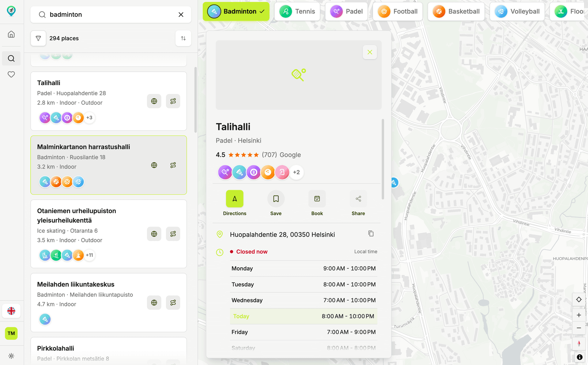Image resolution: width=588 pixels, height=365 pixels.
Task: Open Meilahden liikuntakeskus website globe icon
Action: (x=154, y=303)
